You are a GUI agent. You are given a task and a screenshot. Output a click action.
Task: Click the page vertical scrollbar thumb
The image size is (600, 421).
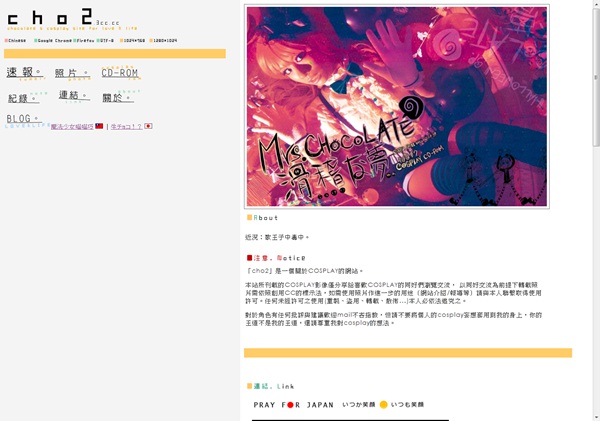596,77
